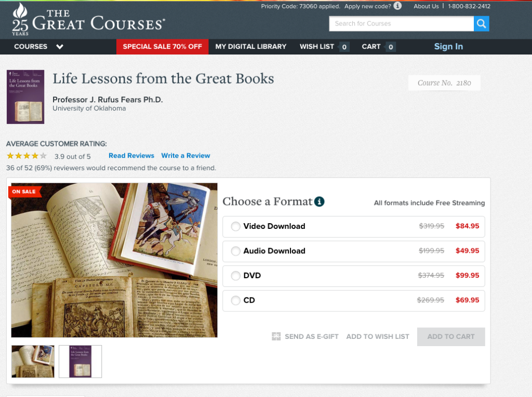Click the blue search magnifier icon

point(481,24)
